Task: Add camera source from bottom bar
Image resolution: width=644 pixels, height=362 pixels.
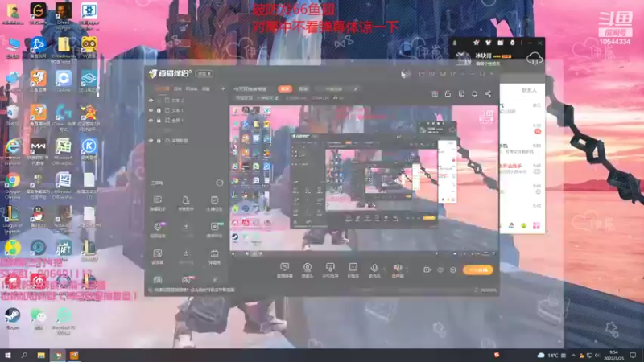Action: point(308,270)
